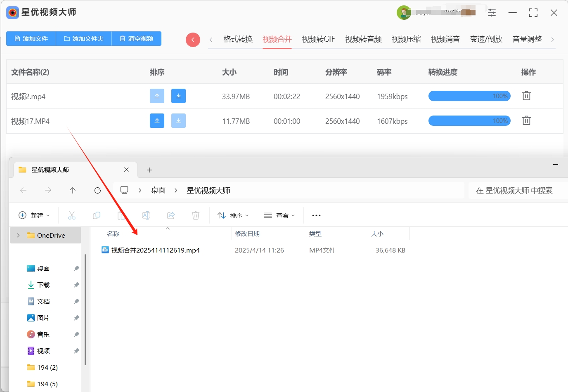Switch to 音量调整 tab
The width and height of the screenshot is (568, 392).
(x=527, y=39)
